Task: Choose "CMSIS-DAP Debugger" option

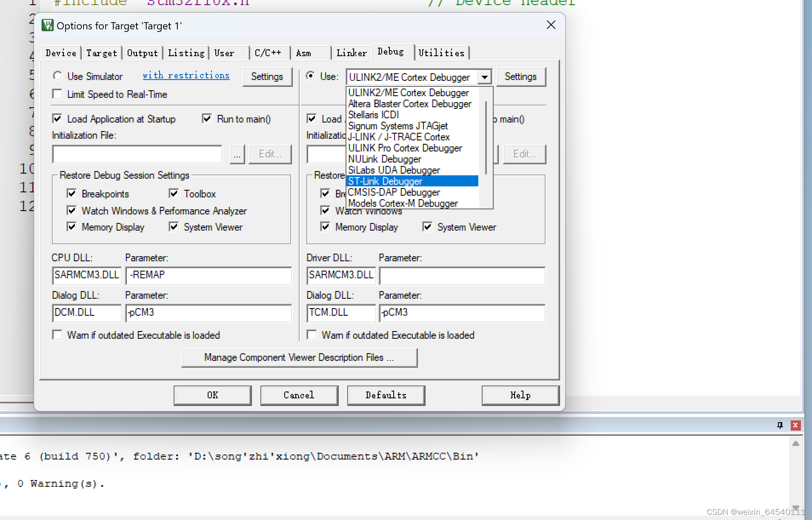Action: 393,192
